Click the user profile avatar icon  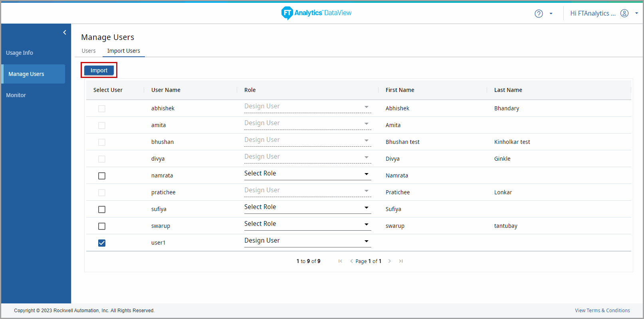pyautogui.click(x=624, y=13)
